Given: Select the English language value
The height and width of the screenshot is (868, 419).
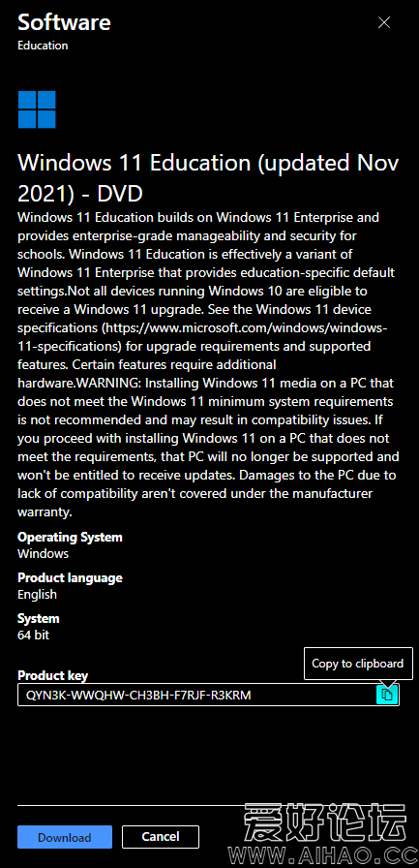Looking at the screenshot, I should click(x=37, y=595).
